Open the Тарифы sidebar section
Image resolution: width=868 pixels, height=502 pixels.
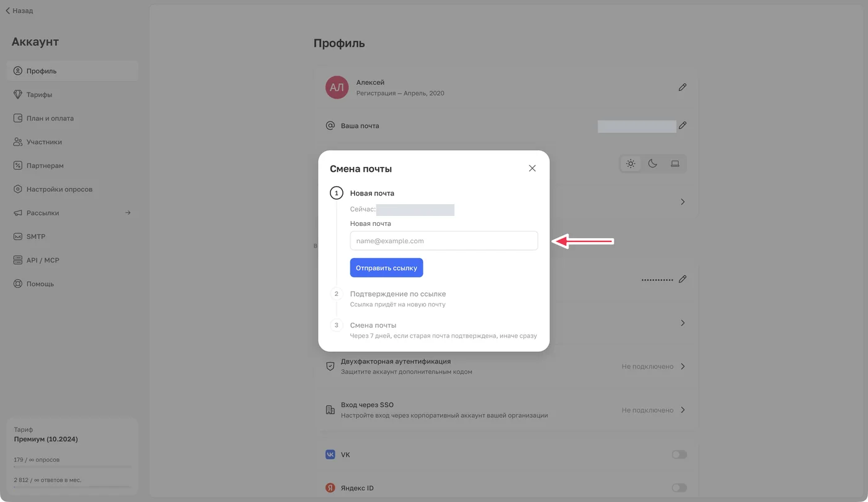(x=73, y=94)
